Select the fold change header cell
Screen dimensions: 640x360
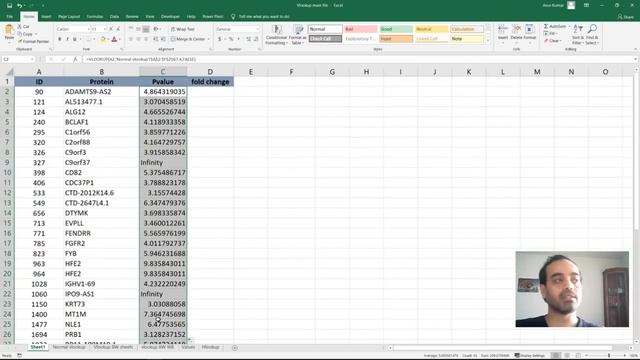pyautogui.click(x=210, y=82)
